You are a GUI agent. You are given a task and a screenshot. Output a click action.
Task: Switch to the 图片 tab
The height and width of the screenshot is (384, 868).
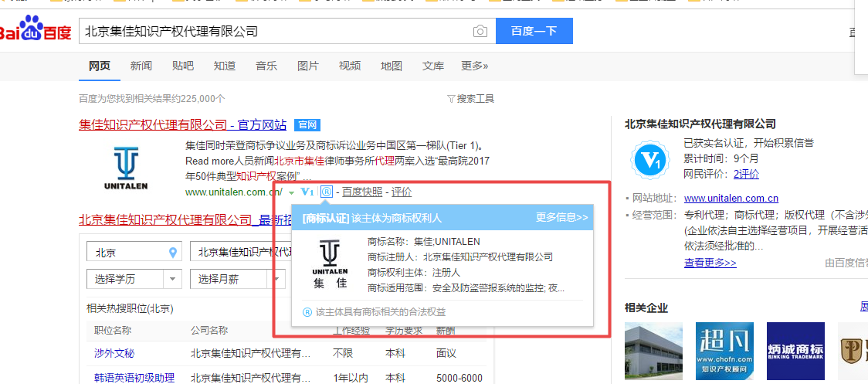(308, 66)
